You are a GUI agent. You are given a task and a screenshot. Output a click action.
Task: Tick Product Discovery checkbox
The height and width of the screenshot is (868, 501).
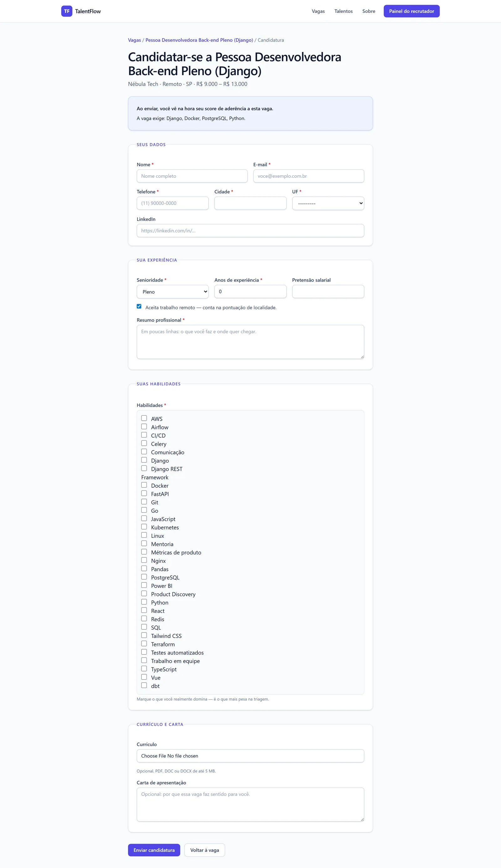144,593
